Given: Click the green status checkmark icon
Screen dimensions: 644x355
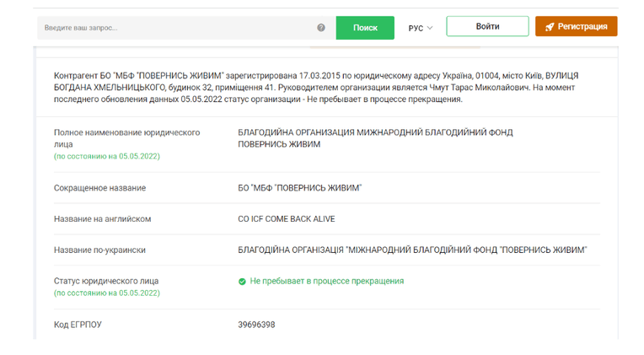Looking at the screenshot, I should 242,282.
